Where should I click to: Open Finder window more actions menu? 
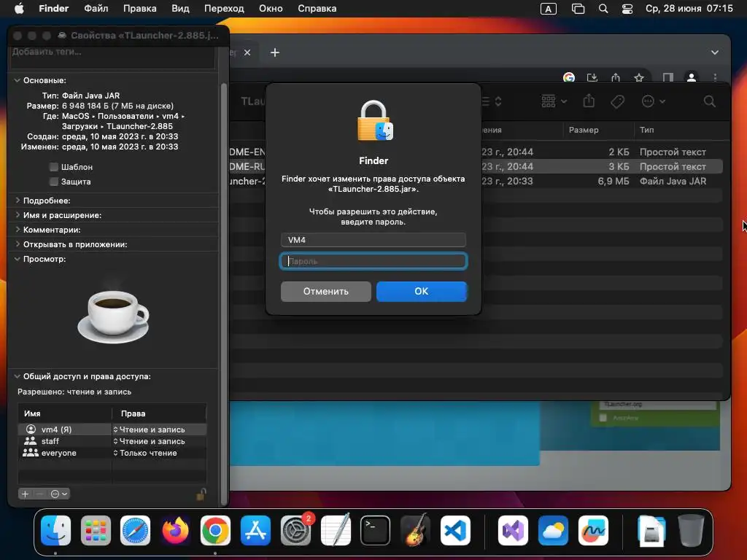[x=653, y=101]
